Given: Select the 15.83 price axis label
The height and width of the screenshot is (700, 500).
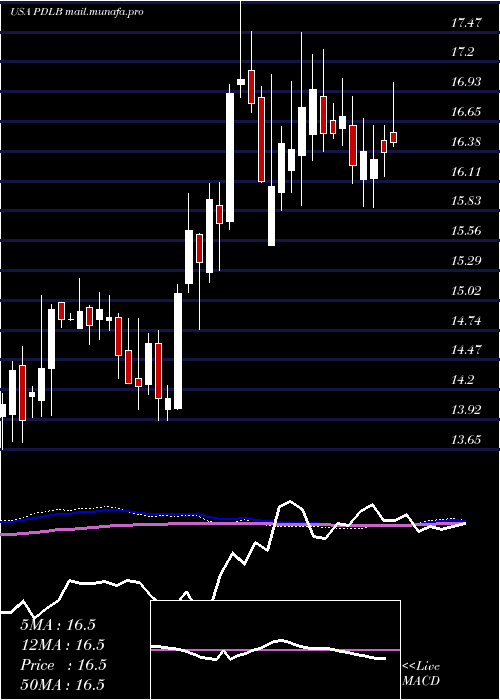Looking at the screenshot, I should click(x=466, y=201).
